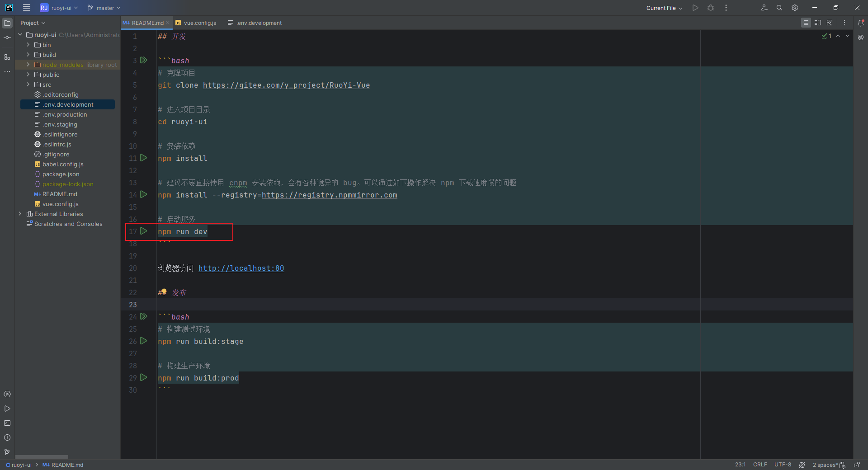The height and width of the screenshot is (470, 868).
Task: Switch to editor and preview split view
Action: (x=818, y=23)
